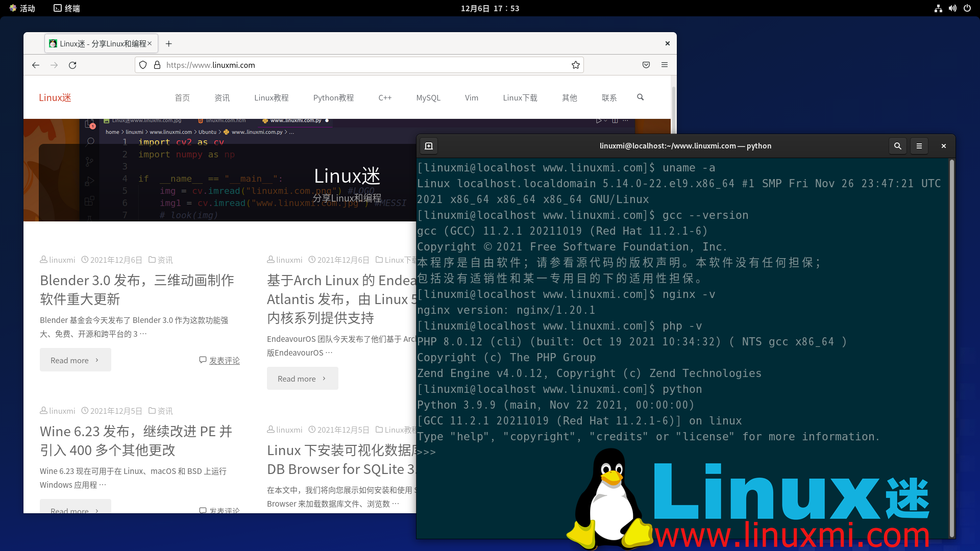The height and width of the screenshot is (551, 980).
Task: Open the 其他 navigation item
Action: pyautogui.click(x=570, y=97)
